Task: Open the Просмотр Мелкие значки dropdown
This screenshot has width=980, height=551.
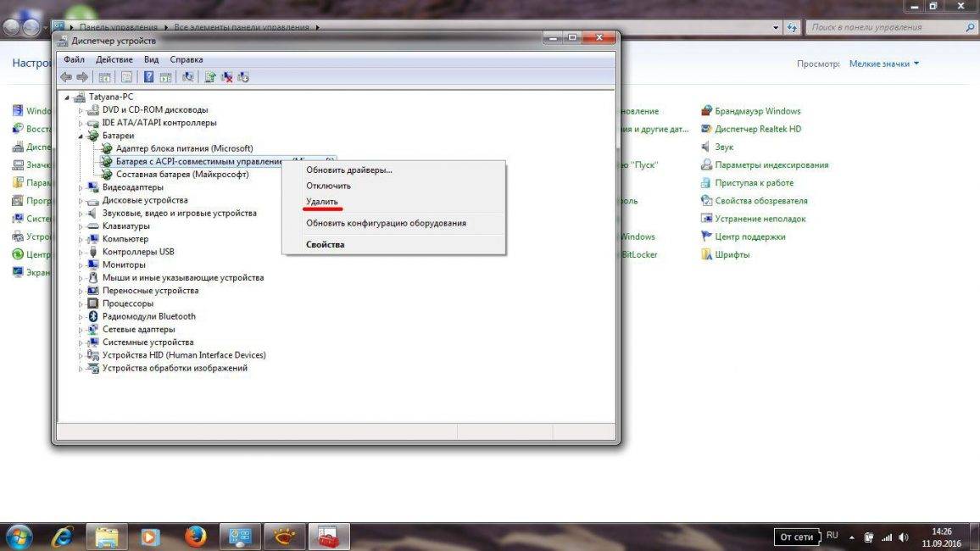Action: pos(885,64)
